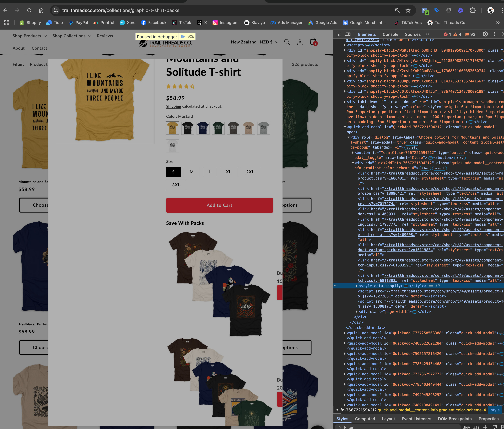Open DevTools three-dot customize menu
Image resolution: width=504 pixels, height=429 pixels.
(x=495, y=34)
